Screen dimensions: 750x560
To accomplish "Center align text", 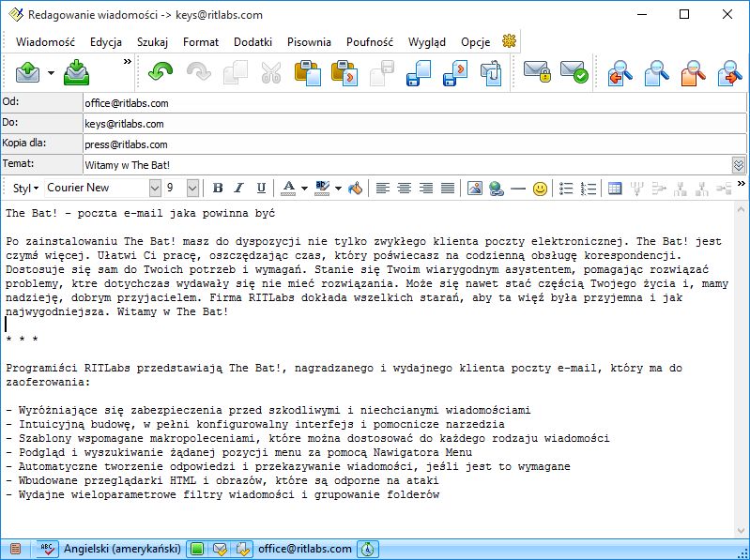I will 405,189.
